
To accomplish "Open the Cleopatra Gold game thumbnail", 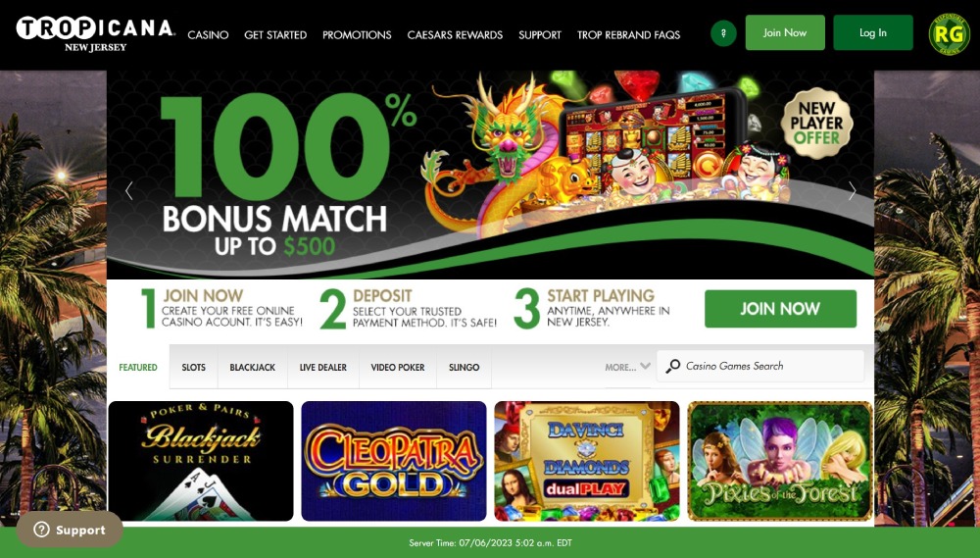I will tap(394, 461).
